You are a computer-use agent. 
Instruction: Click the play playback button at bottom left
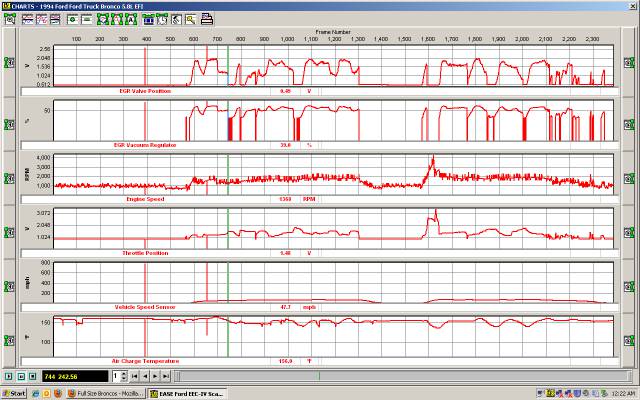point(9,376)
